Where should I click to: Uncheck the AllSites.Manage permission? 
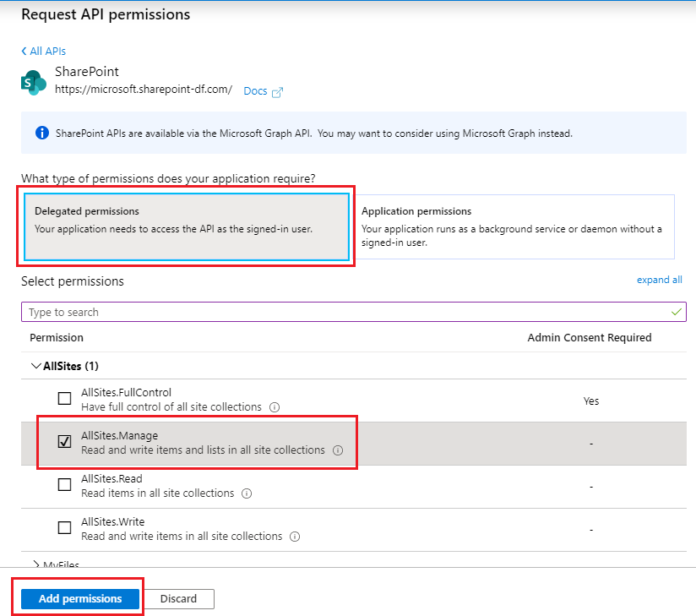(64, 442)
